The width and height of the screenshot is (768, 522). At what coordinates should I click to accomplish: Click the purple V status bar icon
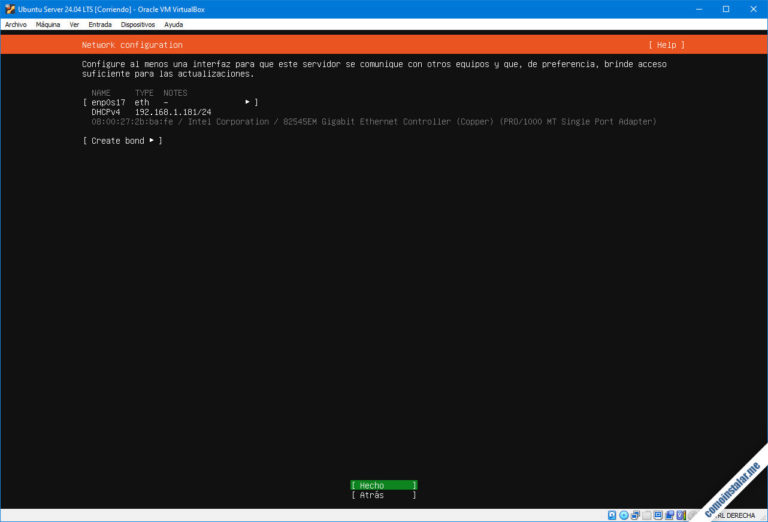[x=681, y=515]
